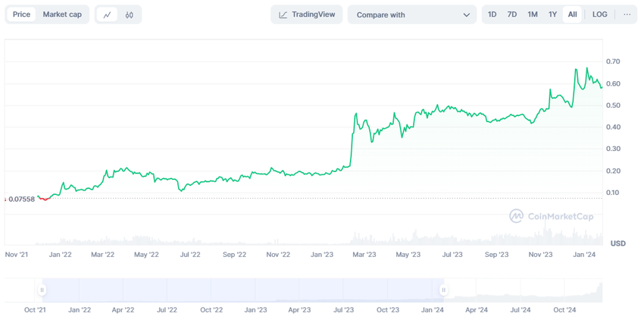Click the left range slider handle

pyautogui.click(x=42, y=290)
